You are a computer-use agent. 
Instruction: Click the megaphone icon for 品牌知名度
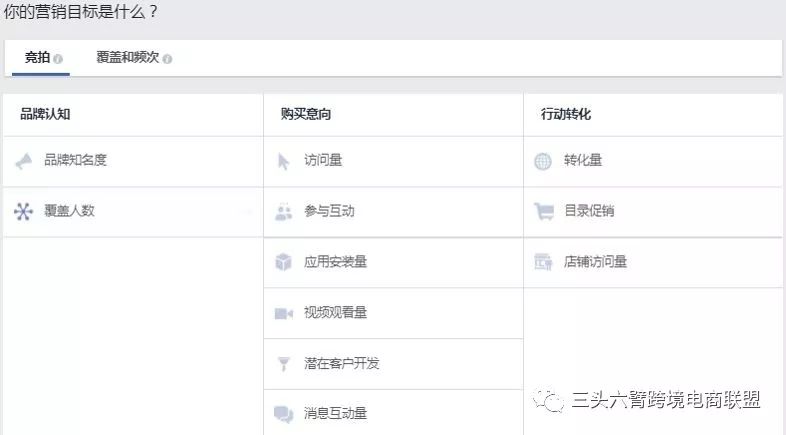[x=24, y=161]
